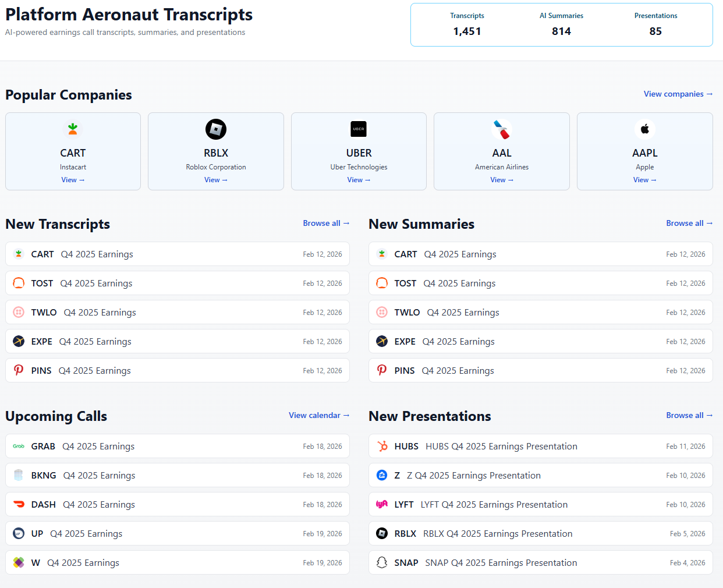Click PINS icon in New Transcripts list

click(x=19, y=370)
